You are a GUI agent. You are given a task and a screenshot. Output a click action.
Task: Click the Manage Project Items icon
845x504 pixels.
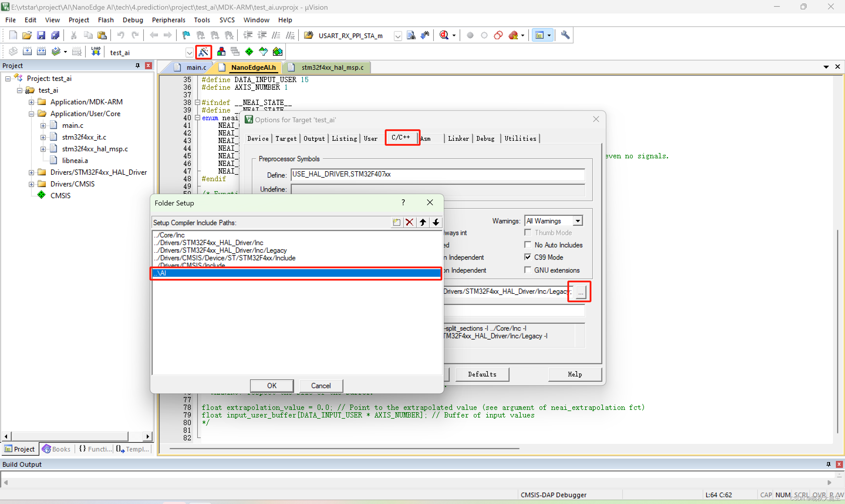click(x=221, y=52)
